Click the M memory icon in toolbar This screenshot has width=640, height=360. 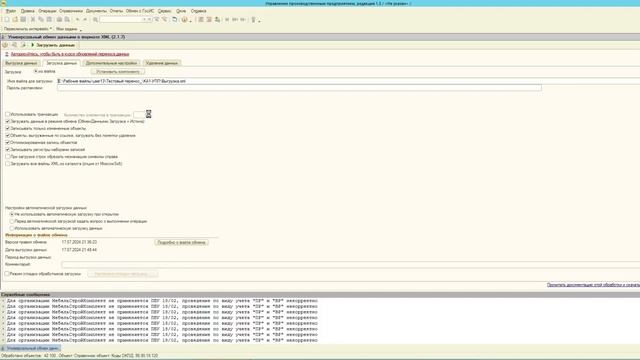pos(227,19)
